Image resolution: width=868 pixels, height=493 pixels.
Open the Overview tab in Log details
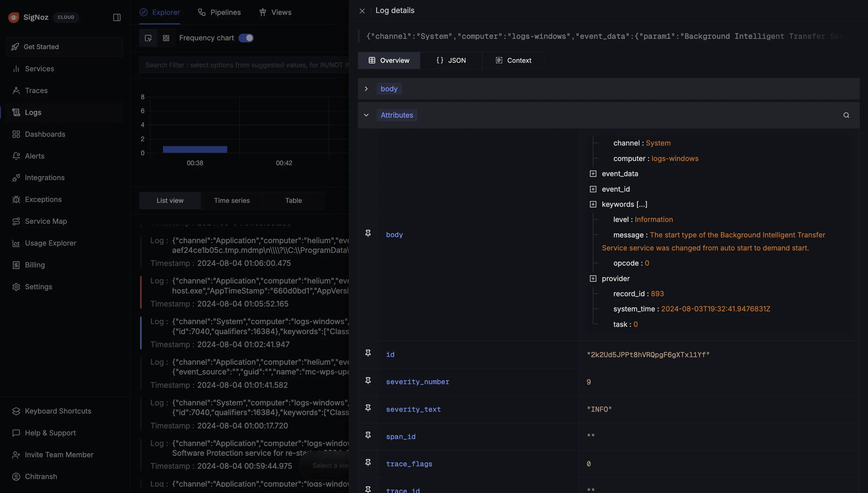click(389, 60)
